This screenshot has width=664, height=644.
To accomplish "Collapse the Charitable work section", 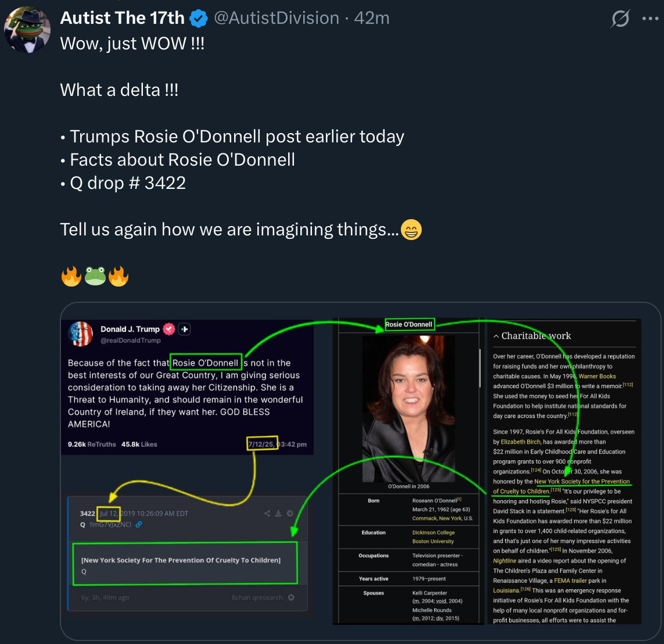I will coord(496,336).
